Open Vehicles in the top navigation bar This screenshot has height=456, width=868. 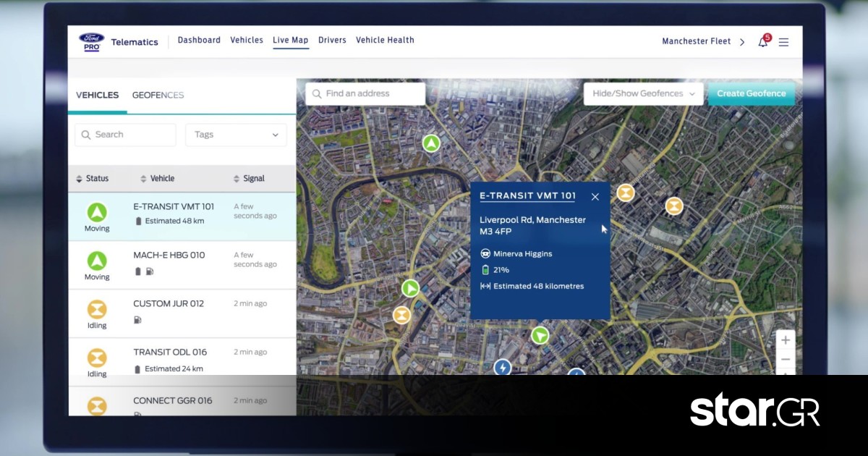tap(247, 41)
